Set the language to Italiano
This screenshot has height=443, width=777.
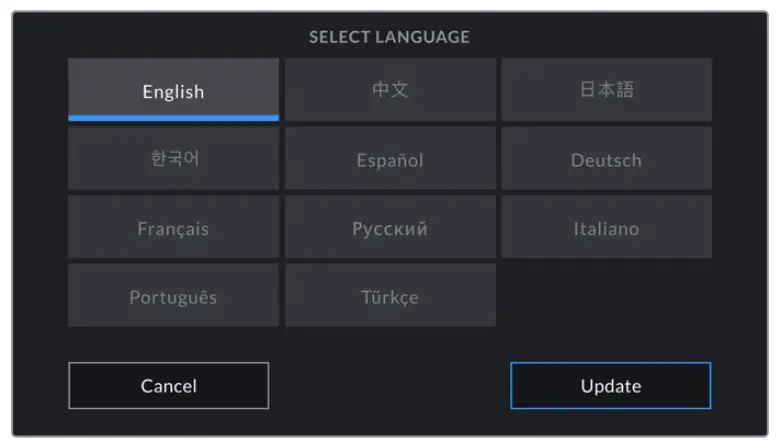tap(606, 228)
